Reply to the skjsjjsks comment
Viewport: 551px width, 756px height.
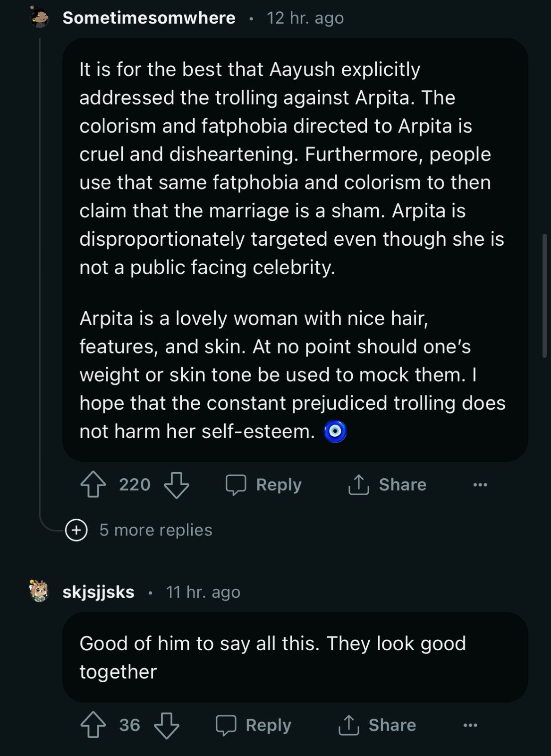254,725
